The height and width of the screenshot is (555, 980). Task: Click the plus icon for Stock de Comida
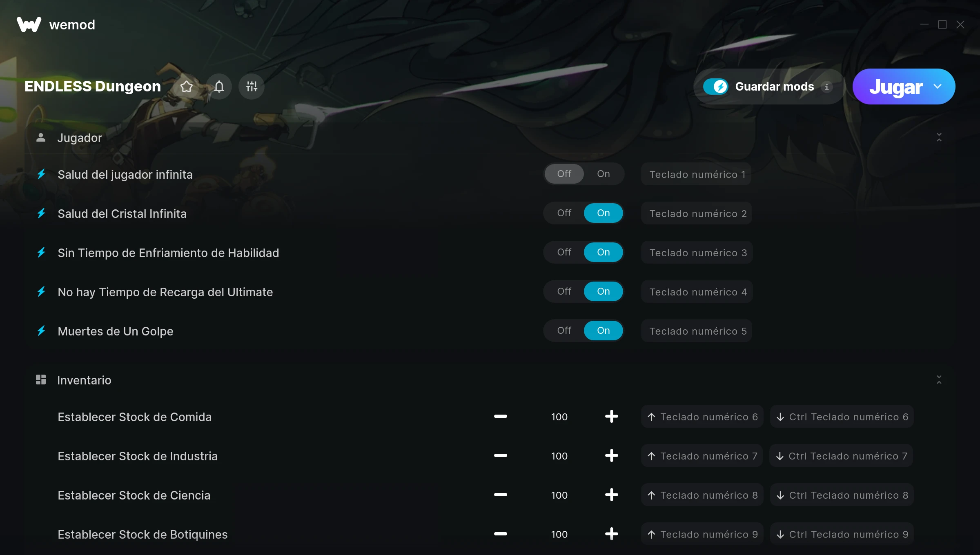pyautogui.click(x=611, y=417)
